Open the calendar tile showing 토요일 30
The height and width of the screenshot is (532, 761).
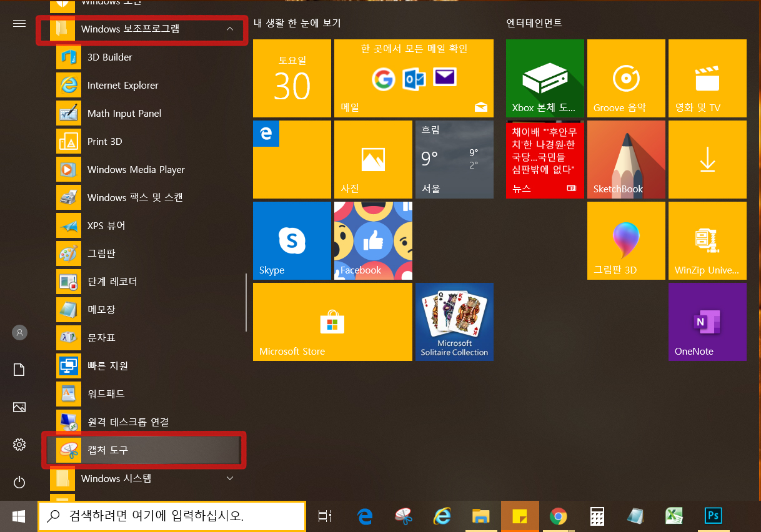point(292,78)
